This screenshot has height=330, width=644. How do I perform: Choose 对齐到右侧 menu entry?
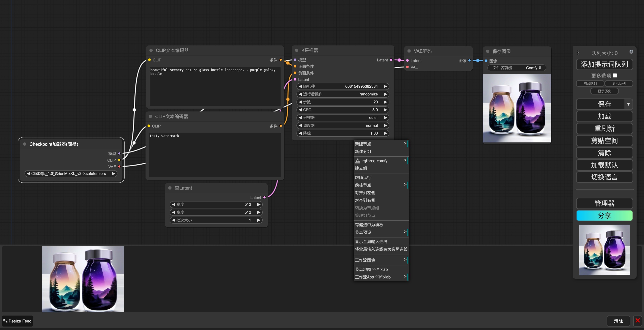click(x=381, y=200)
